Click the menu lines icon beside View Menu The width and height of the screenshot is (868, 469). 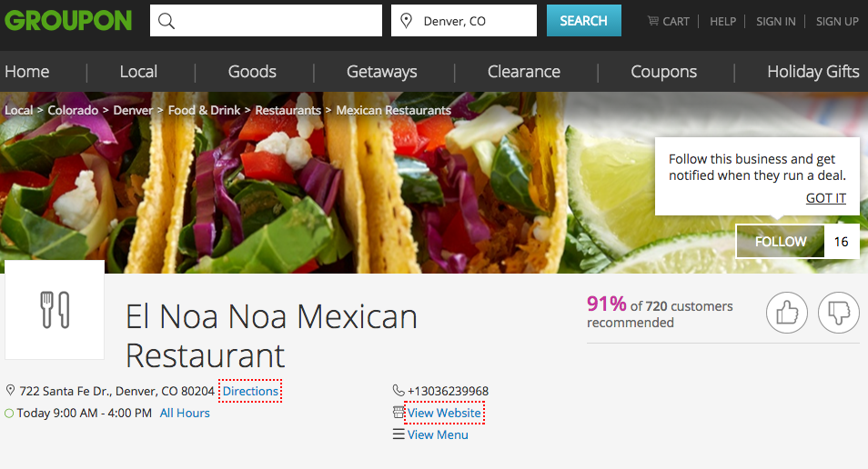click(399, 434)
